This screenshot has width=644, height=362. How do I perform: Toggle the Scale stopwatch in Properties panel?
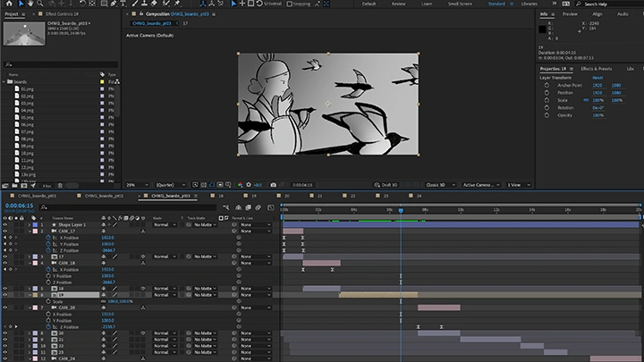pyautogui.click(x=546, y=99)
